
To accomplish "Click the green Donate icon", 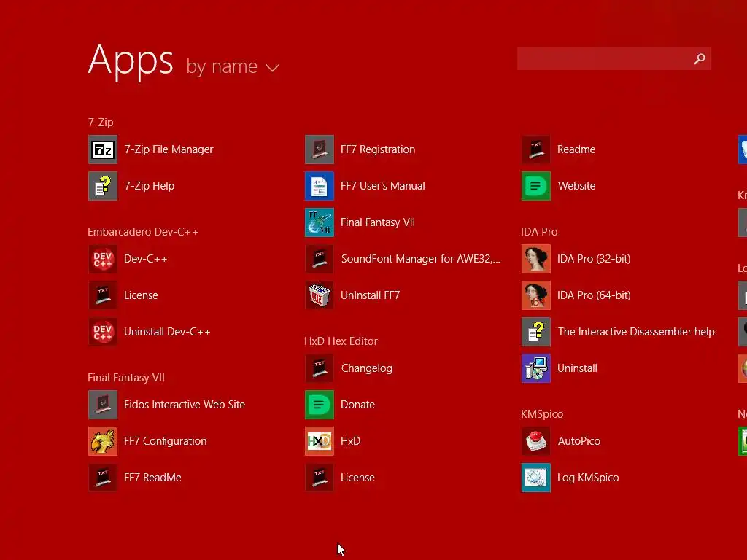I will (320, 404).
